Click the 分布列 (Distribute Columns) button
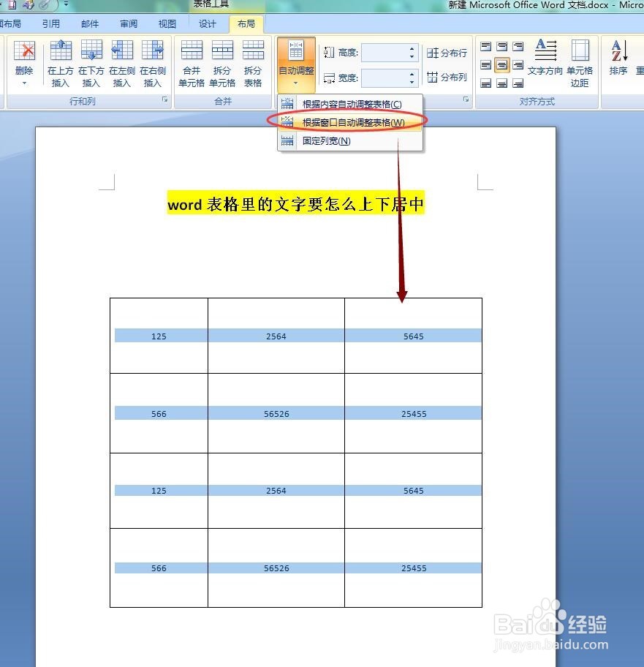 click(448, 78)
